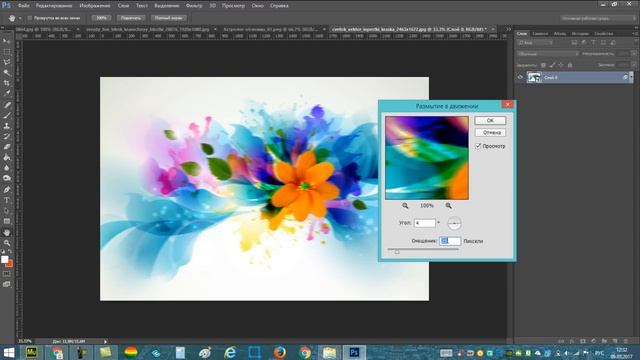640x360 pixels.
Task: Select the Brush tool
Action: coord(7,116)
